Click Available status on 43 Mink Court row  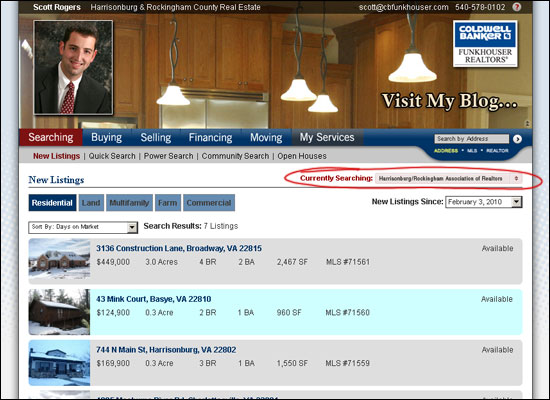coord(497,299)
